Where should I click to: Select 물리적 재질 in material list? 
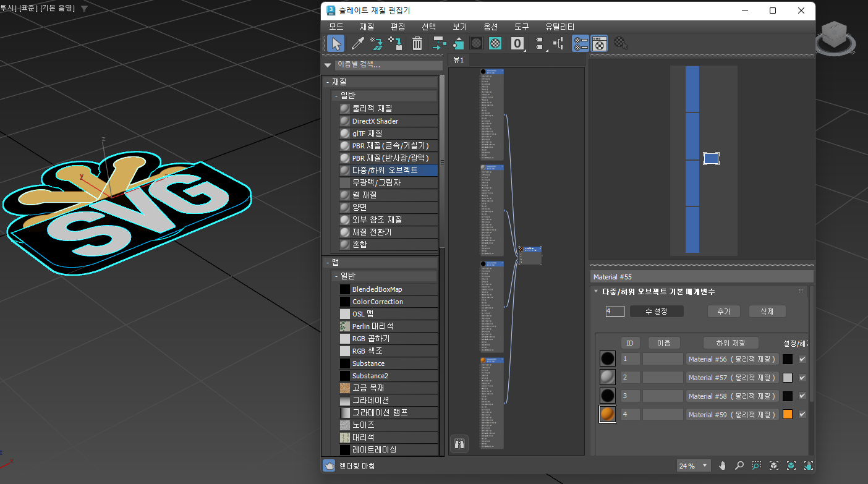(388, 108)
